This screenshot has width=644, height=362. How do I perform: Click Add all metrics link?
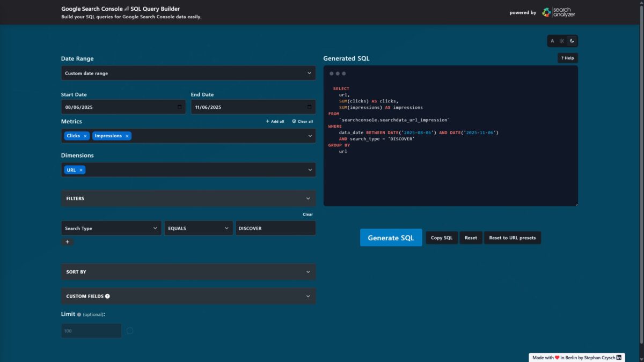coord(275,122)
